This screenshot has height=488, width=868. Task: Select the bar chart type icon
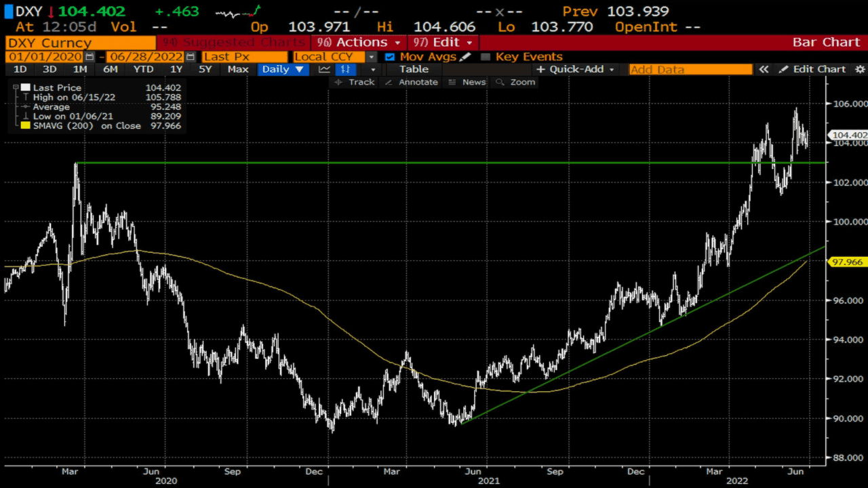(346, 69)
